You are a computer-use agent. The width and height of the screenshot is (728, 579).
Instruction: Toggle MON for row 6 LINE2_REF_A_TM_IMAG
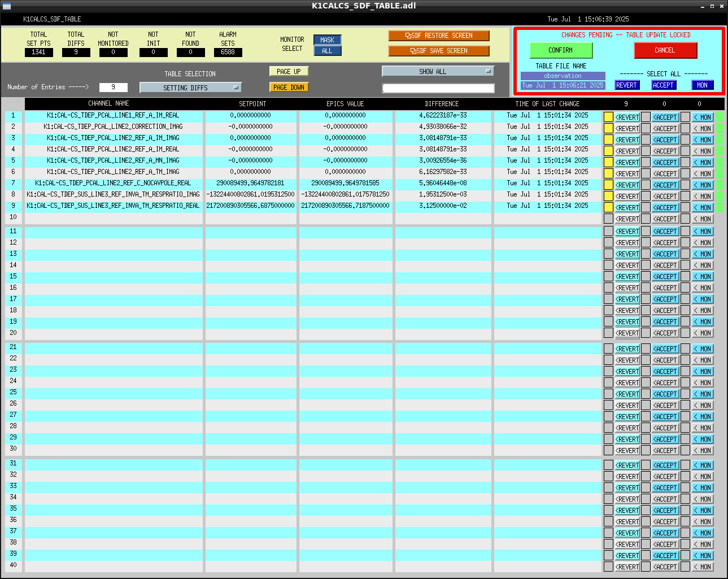(703, 174)
